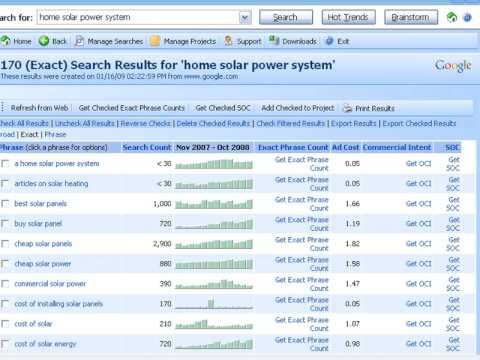Click Get Checked Exact Phrase Counts
This screenshot has height=360, width=480.
pyautogui.click(x=132, y=108)
